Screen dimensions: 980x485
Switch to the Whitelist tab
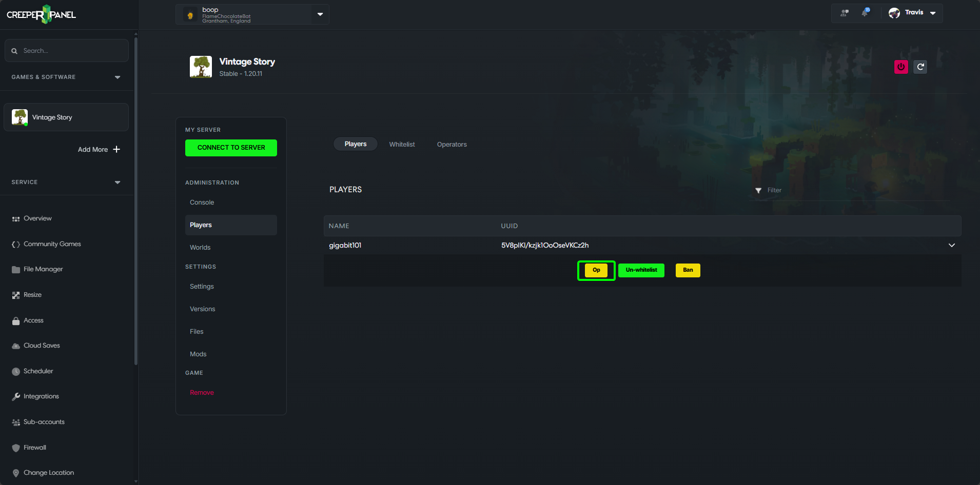pos(402,145)
